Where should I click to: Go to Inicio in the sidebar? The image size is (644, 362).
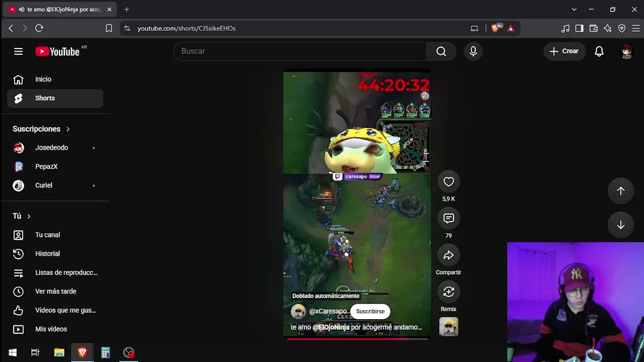55,79
